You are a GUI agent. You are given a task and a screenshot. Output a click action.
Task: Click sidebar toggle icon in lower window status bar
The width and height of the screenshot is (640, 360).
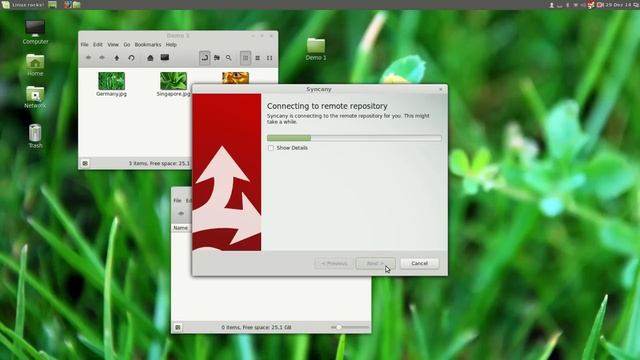[x=178, y=327]
